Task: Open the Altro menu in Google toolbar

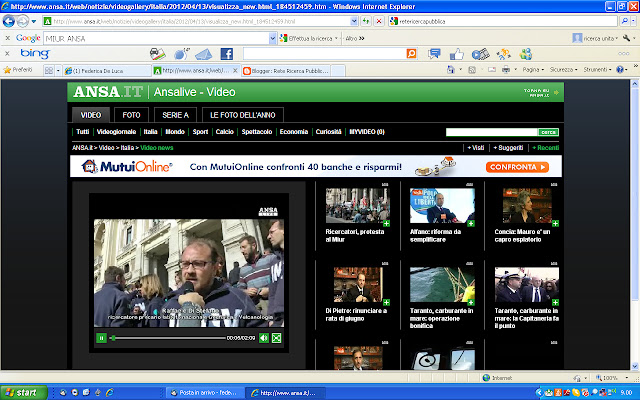Action: 355,38
